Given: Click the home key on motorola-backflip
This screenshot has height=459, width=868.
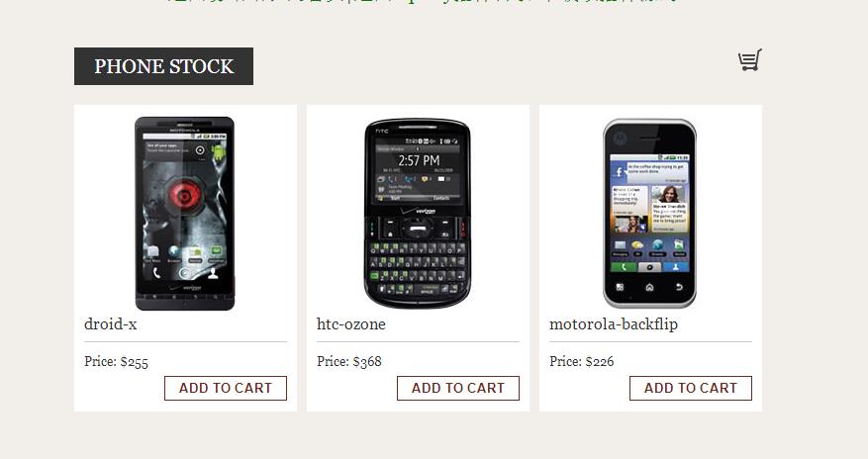Looking at the screenshot, I should (x=649, y=287).
